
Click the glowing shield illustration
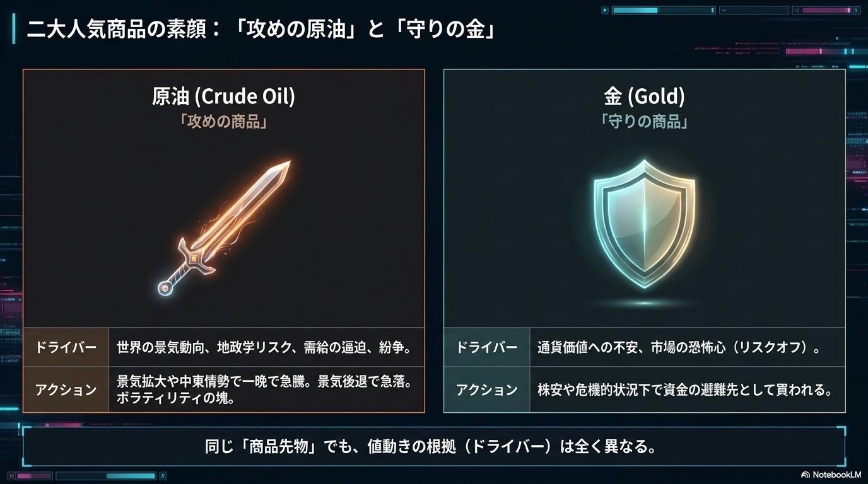pos(644,225)
